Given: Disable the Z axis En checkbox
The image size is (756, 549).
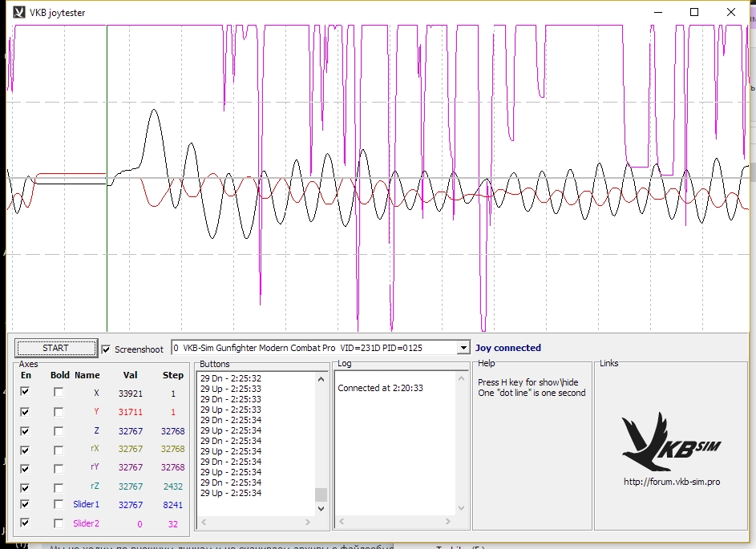Looking at the screenshot, I should [26, 431].
